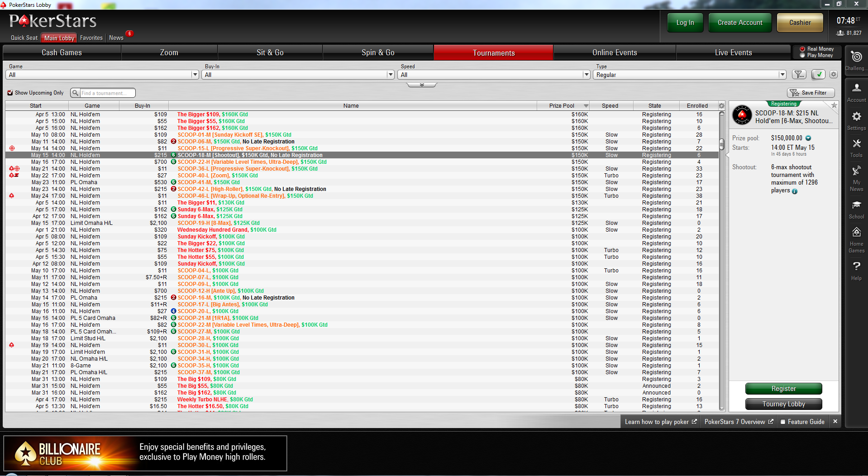Image resolution: width=868 pixels, height=476 pixels.
Task: Click the online players count icon
Action: [840, 33]
